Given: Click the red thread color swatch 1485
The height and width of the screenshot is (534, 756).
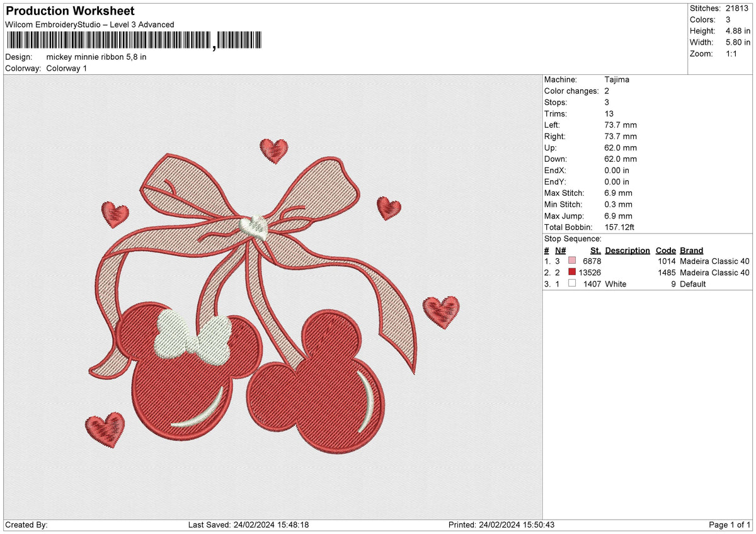Looking at the screenshot, I should [572, 272].
